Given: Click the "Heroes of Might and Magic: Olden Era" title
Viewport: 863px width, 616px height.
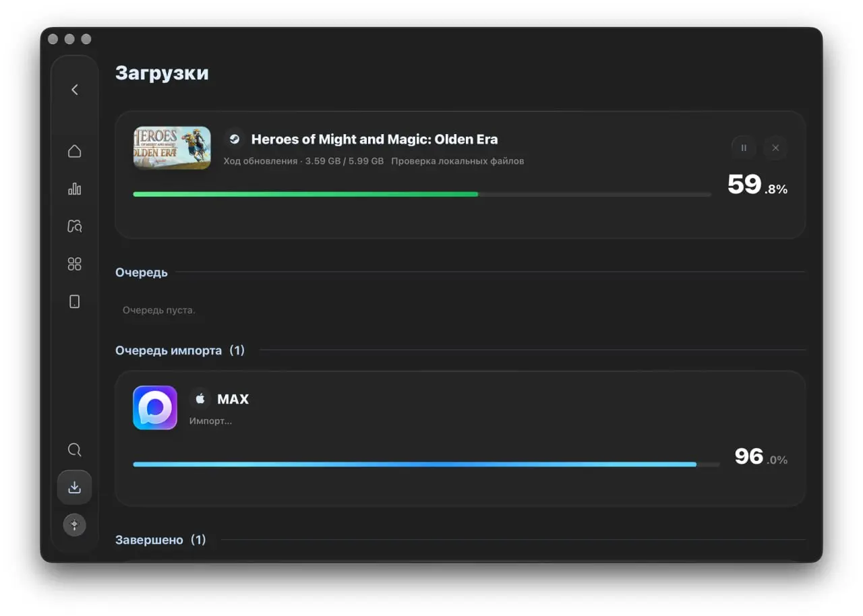Looking at the screenshot, I should 375,140.
